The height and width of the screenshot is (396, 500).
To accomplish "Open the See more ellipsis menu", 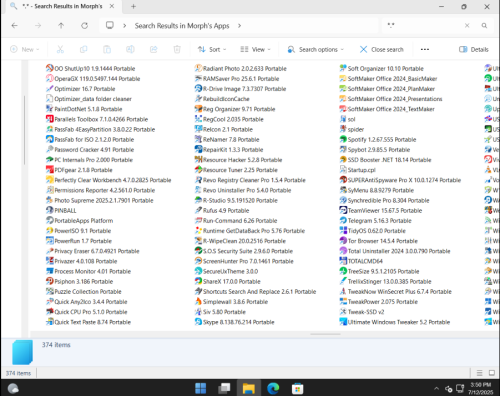I will (x=425, y=49).
